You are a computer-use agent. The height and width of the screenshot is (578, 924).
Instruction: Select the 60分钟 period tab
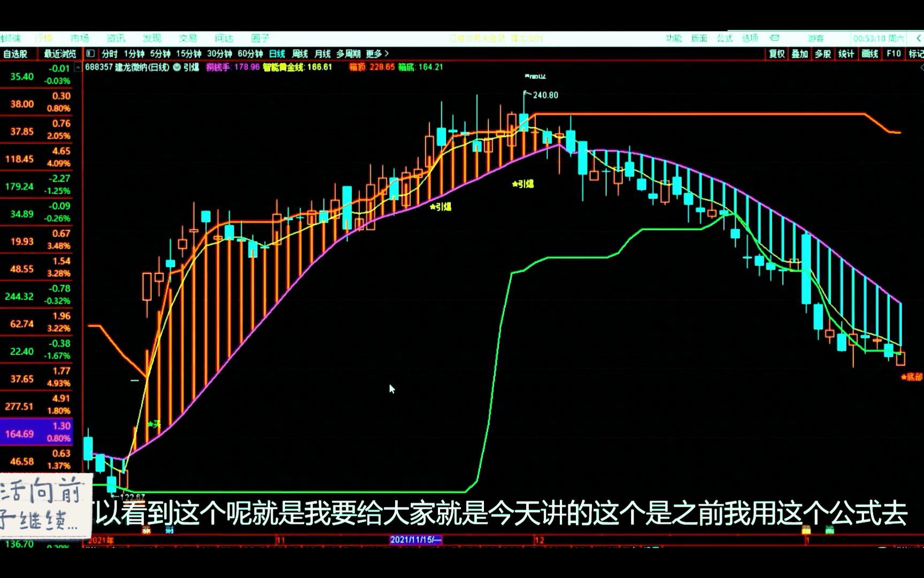(x=250, y=54)
